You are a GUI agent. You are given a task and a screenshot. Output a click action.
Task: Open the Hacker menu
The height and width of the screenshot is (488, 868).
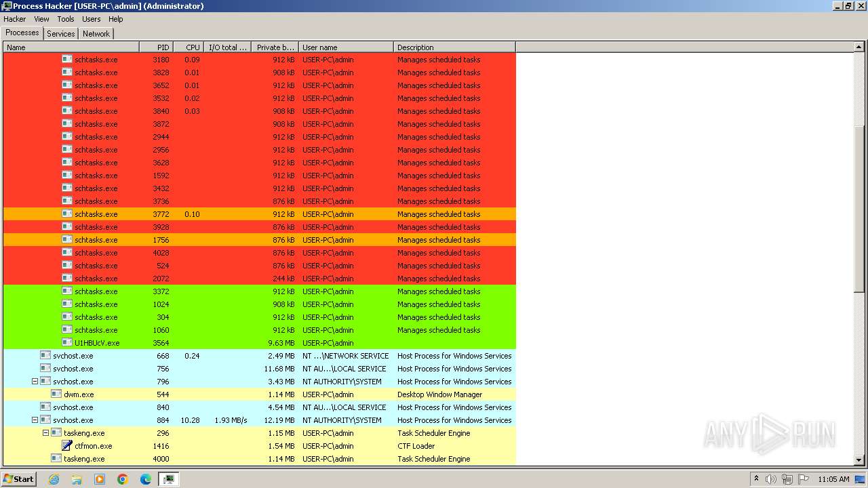coord(15,19)
